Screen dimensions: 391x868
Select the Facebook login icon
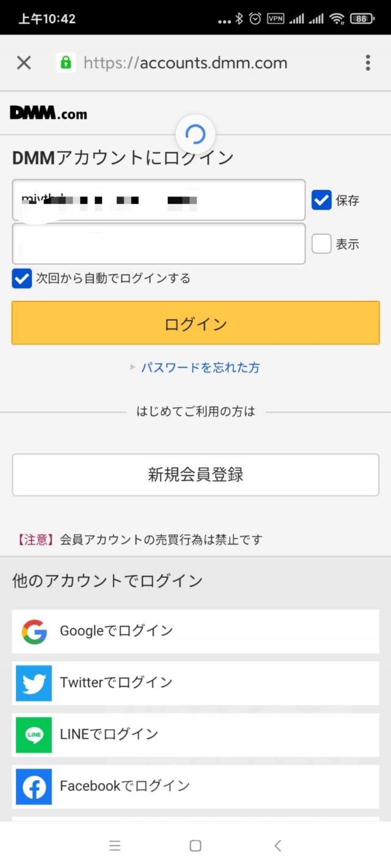pyautogui.click(x=34, y=787)
